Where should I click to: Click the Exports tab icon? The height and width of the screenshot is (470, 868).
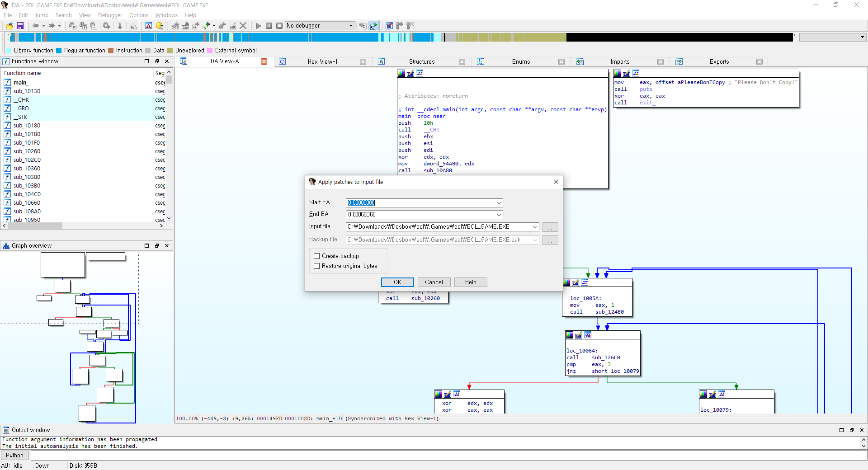(x=679, y=61)
